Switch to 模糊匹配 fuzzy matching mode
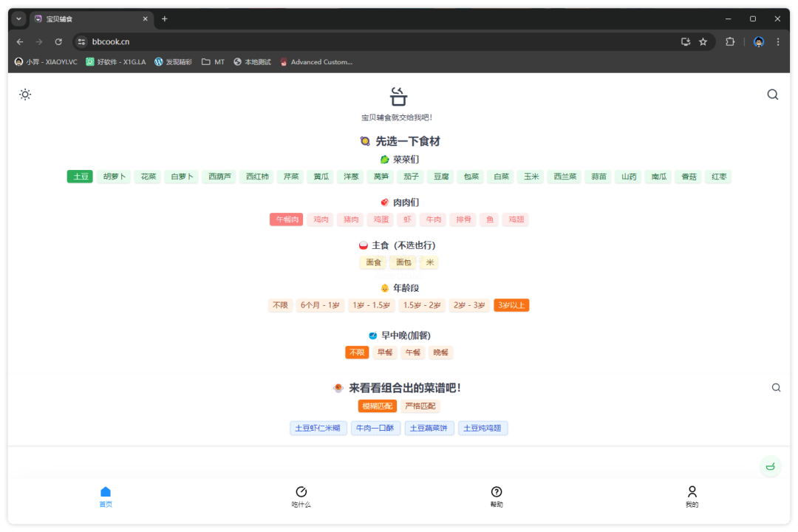Viewport: 798px width, 532px height. (x=377, y=406)
